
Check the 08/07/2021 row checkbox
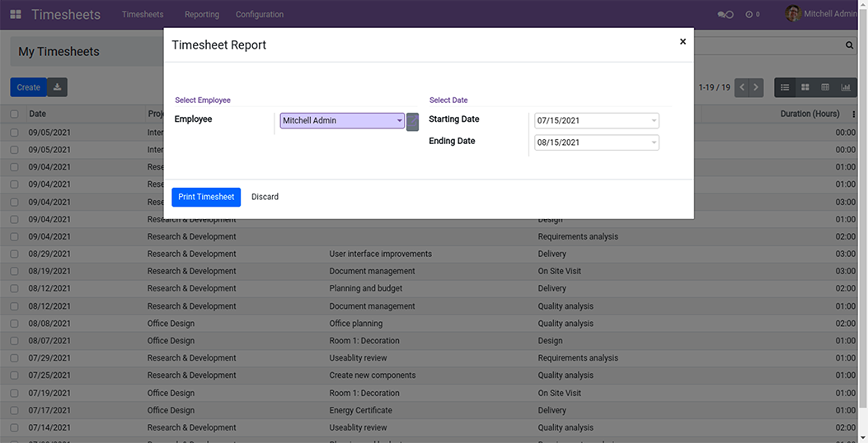pyautogui.click(x=14, y=341)
